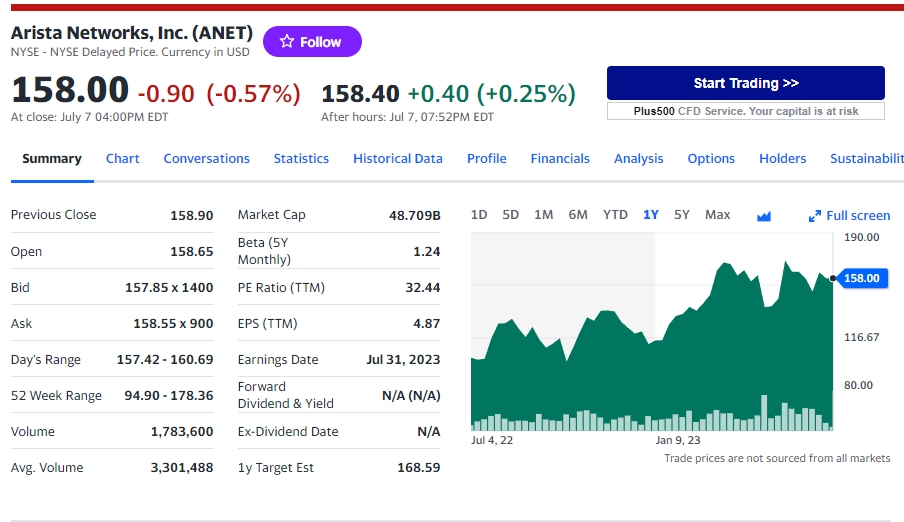Screen dimensions: 904x522
Task: Set chart range to YTD
Action: point(615,215)
